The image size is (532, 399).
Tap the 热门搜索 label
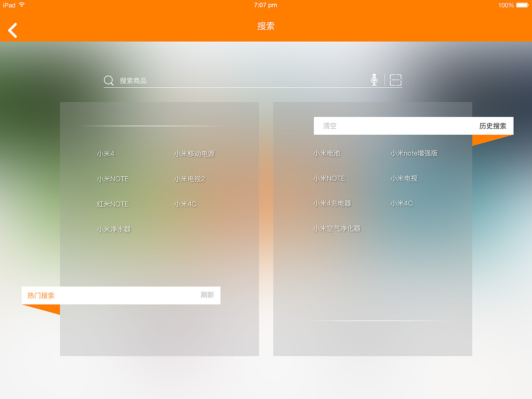coord(41,296)
